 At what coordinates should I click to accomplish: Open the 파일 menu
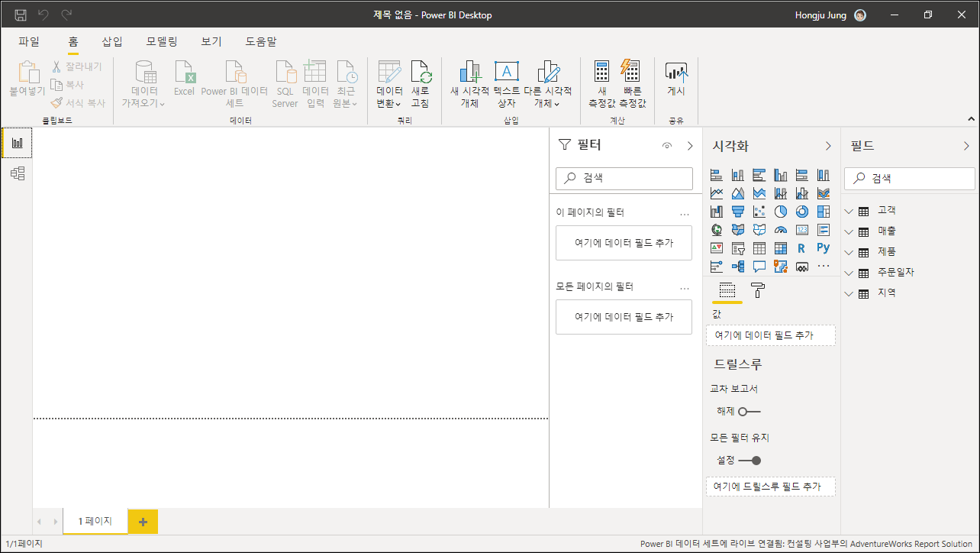[29, 41]
